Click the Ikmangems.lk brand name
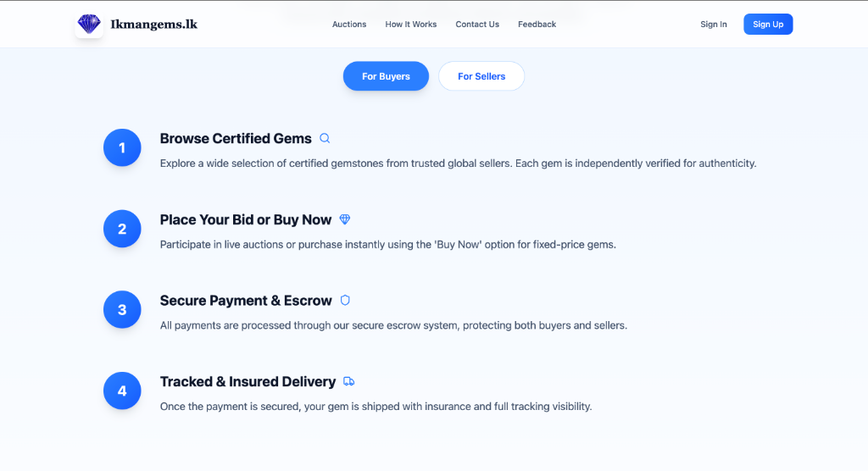Screen dimensions: 868x471 [154, 25]
